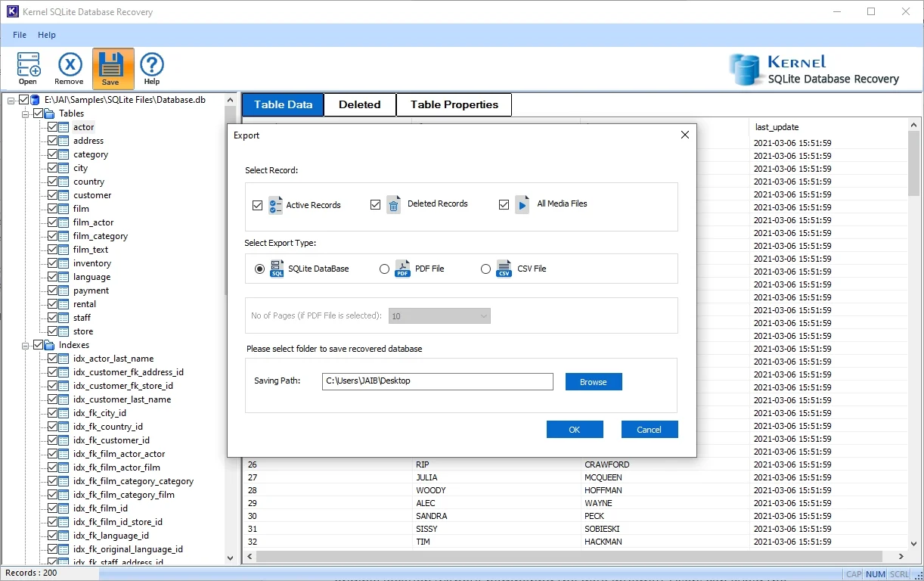924x581 pixels.
Task: Switch to the Table Properties tab
Action: tap(454, 104)
